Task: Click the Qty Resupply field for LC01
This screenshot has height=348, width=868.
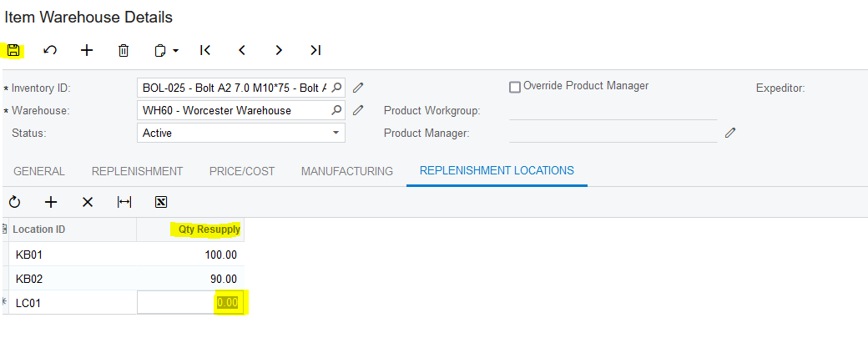Action: pos(190,302)
